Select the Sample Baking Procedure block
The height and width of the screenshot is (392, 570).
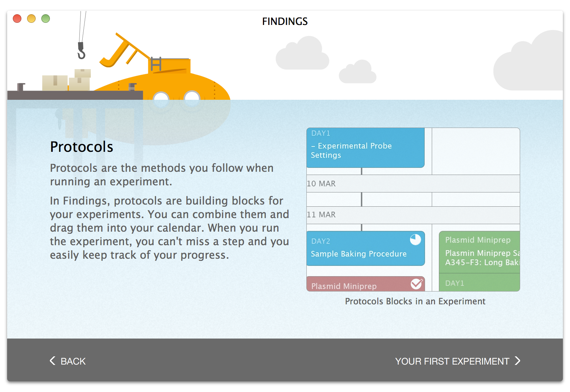366,248
